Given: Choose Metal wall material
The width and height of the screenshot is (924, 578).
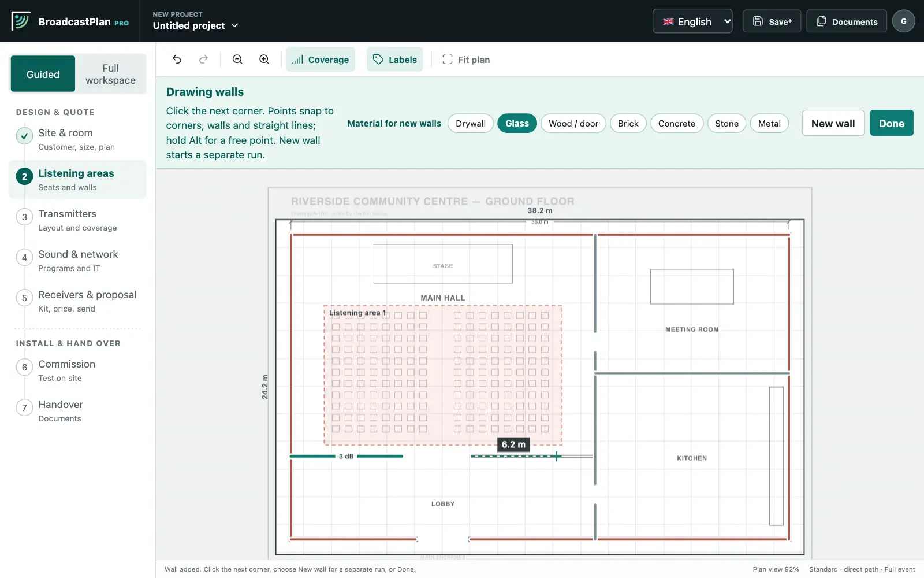Looking at the screenshot, I should pyautogui.click(x=769, y=123).
